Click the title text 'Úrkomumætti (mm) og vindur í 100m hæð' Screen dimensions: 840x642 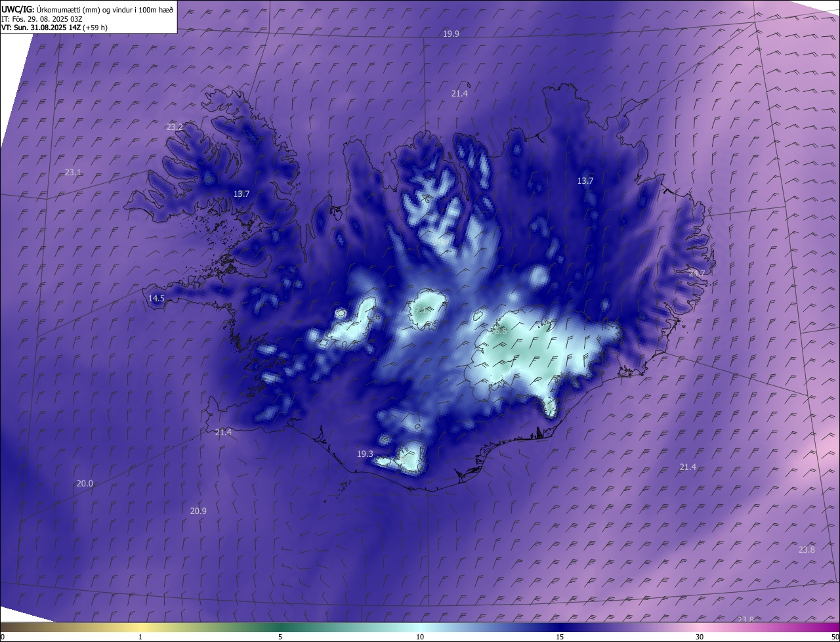point(105,9)
